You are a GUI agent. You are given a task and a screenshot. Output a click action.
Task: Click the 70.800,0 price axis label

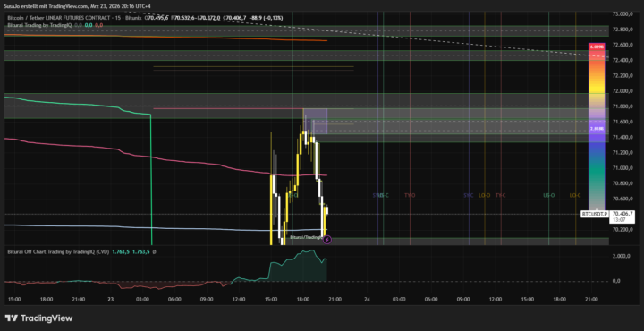tap(623, 183)
